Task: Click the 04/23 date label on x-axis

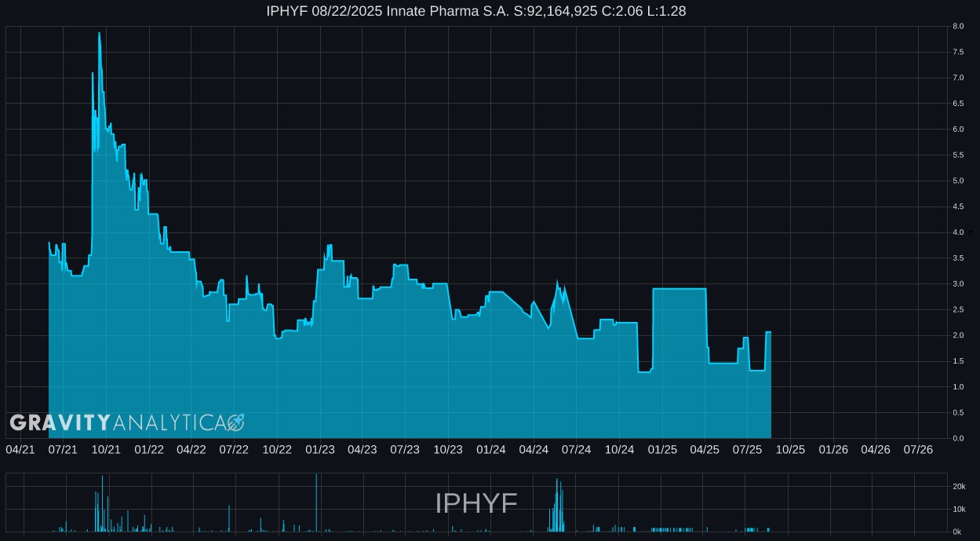Action: [362, 449]
